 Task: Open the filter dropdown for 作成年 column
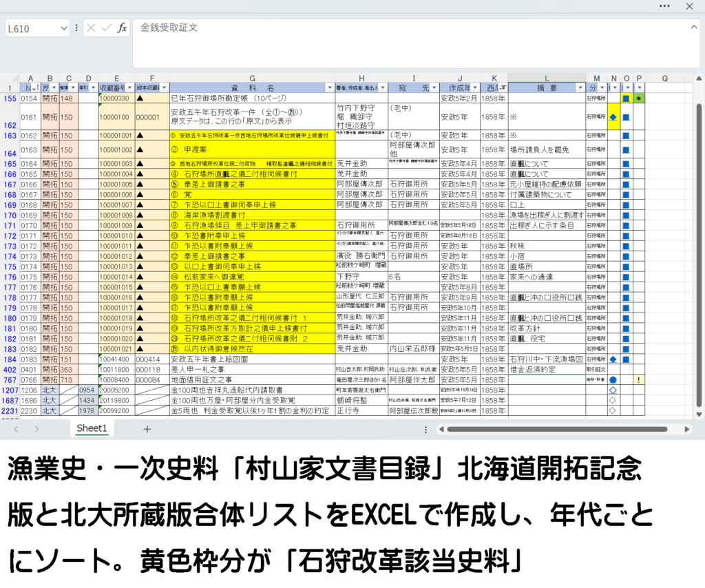475,87
